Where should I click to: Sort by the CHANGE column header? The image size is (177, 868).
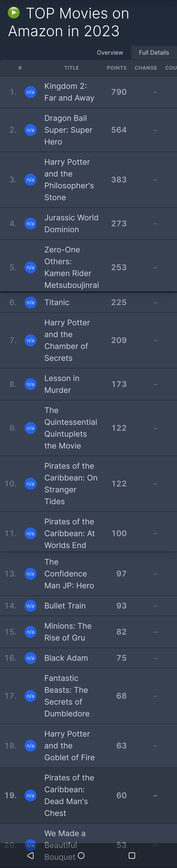point(146,68)
